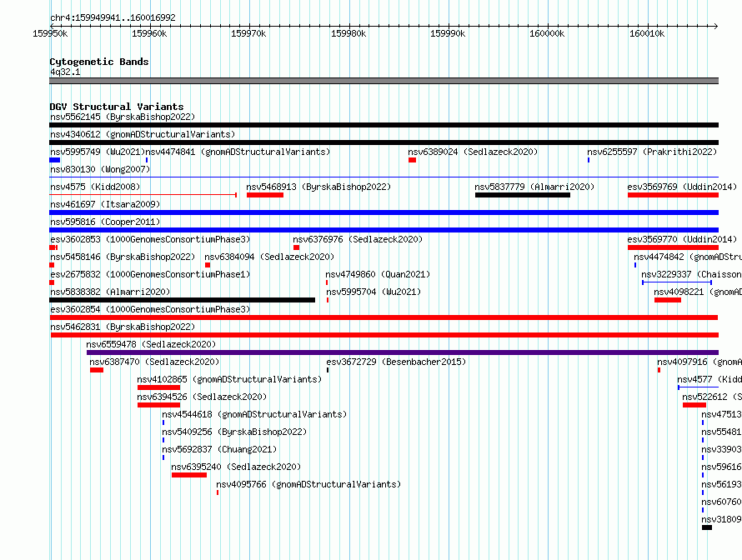Viewport: 742px width, 560px height.
Task: Click nsv5995704 (Wu2021) label
Action: (x=374, y=292)
